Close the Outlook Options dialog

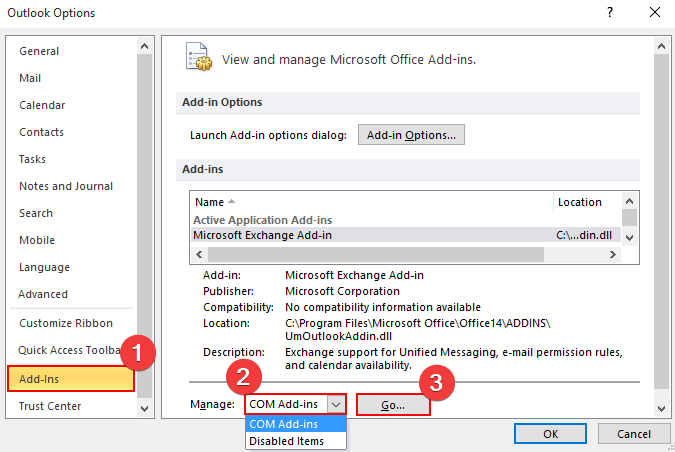(x=655, y=12)
